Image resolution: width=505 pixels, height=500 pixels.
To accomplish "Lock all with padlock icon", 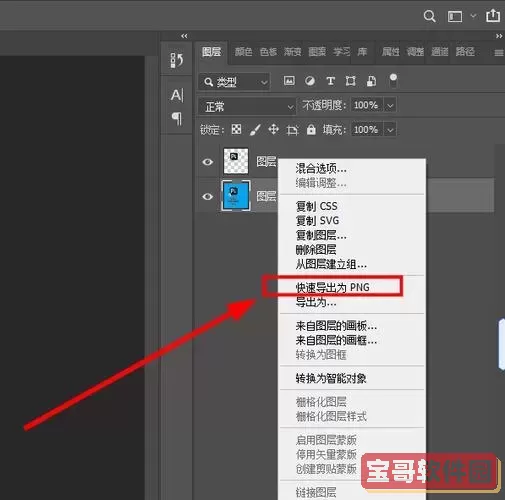I will tap(311, 129).
